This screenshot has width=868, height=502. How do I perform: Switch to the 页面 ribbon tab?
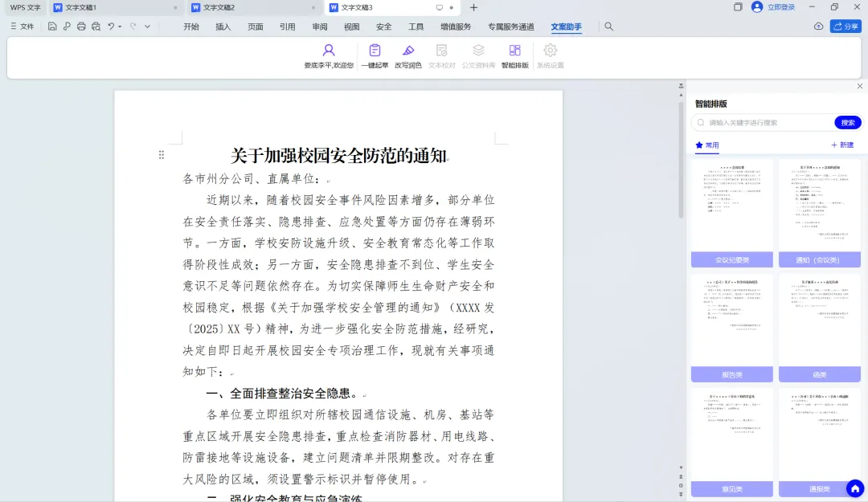pyautogui.click(x=256, y=27)
